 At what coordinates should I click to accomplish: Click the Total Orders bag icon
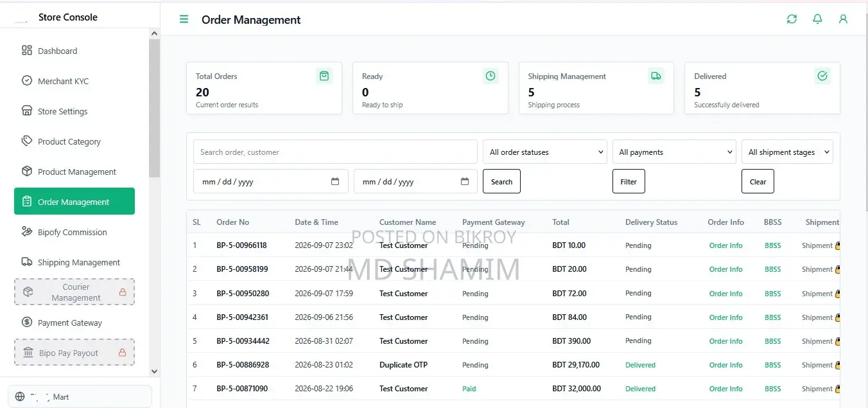(x=324, y=76)
